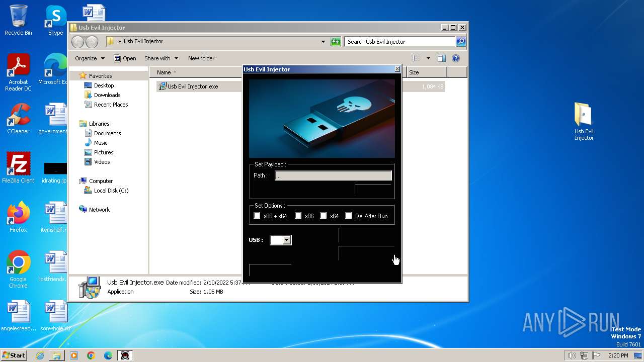The height and width of the screenshot is (362, 644).
Task: Change view using the Explorer views icon
Action: tap(416, 58)
